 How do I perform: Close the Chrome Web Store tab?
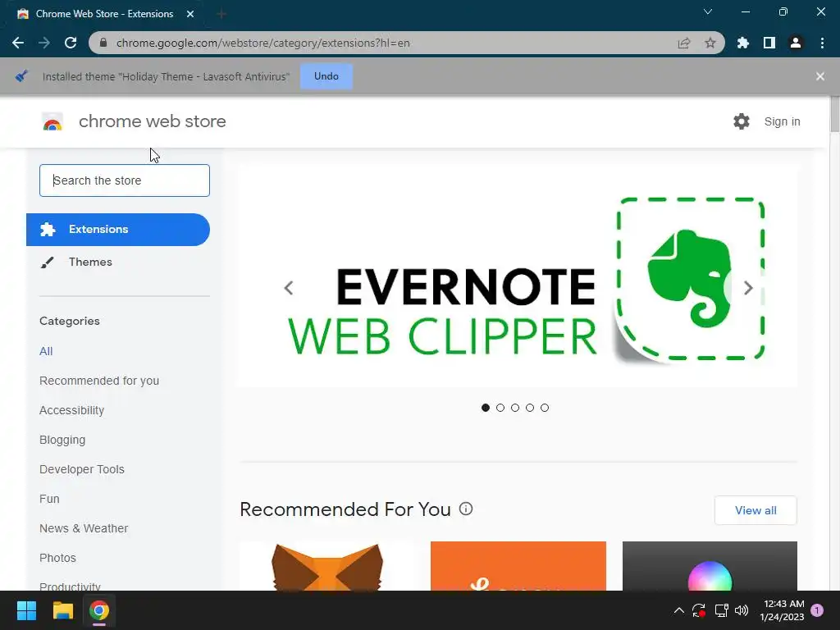coord(190,14)
